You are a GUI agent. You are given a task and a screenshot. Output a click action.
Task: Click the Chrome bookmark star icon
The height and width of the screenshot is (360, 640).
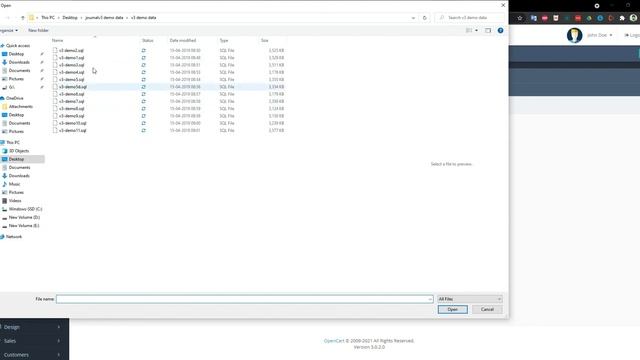coord(520,18)
